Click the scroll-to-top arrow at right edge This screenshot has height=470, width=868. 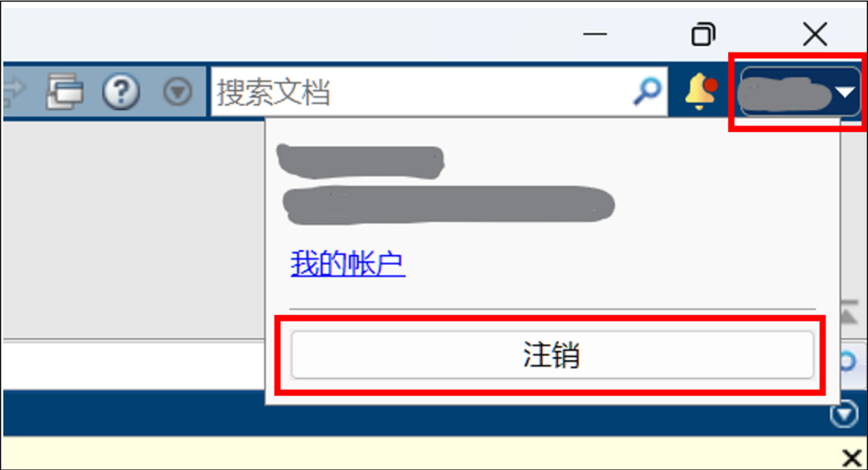coord(848,312)
